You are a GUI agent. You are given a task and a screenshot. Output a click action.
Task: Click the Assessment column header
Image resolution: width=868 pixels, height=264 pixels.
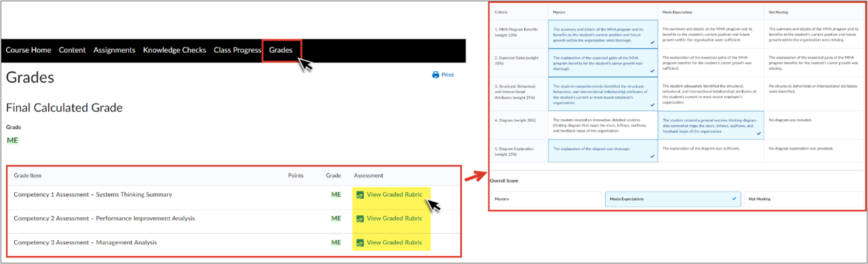point(368,175)
